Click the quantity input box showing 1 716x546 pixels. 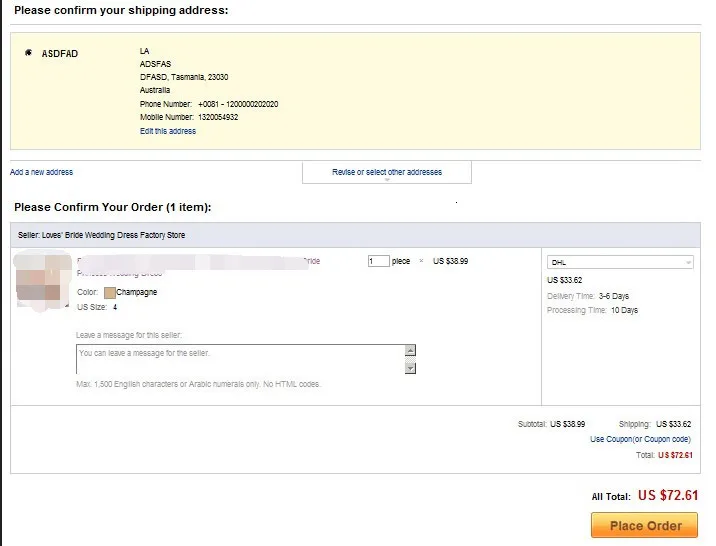(x=378, y=261)
